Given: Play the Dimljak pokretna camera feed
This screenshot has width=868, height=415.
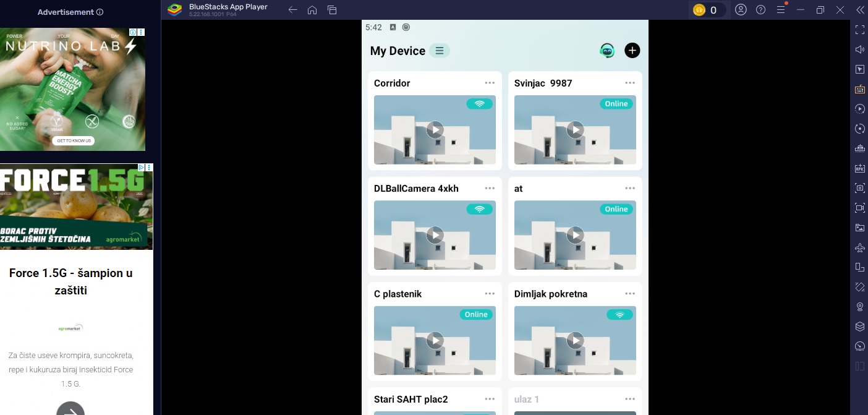Looking at the screenshot, I should tap(575, 340).
